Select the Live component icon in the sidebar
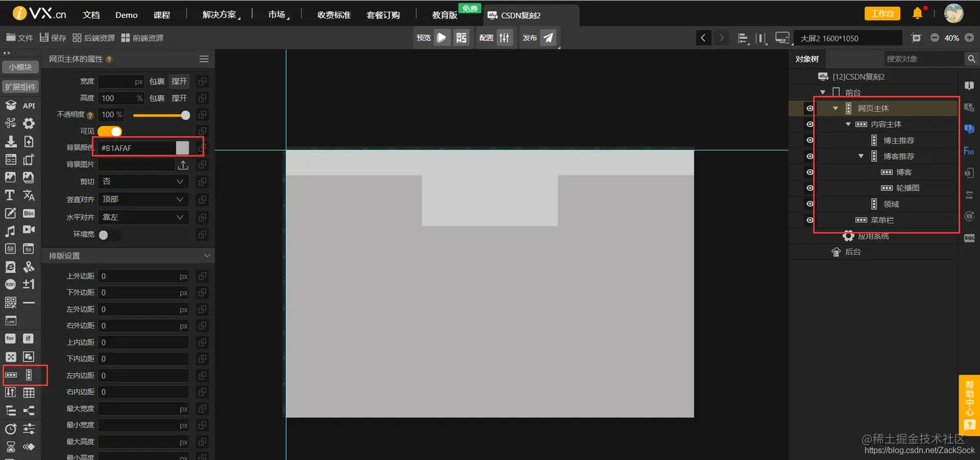The image size is (980, 460). (x=10, y=320)
